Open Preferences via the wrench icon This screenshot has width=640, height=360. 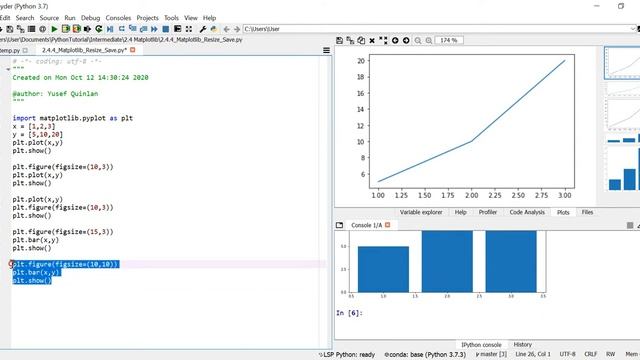pyautogui.click(x=203, y=29)
